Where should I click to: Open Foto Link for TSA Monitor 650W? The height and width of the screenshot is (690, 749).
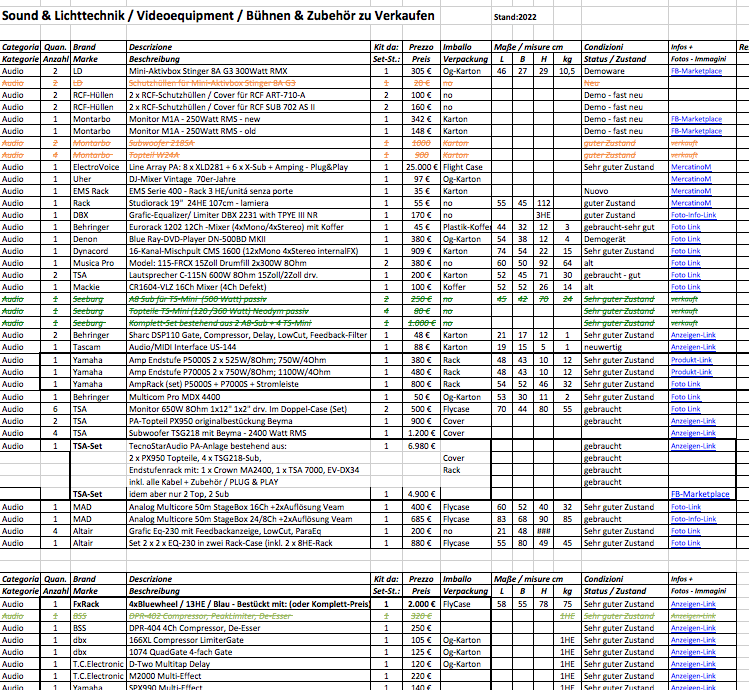click(685, 409)
